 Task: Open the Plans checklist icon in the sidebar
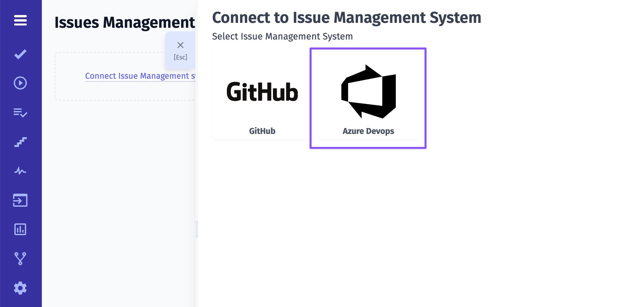[20, 113]
